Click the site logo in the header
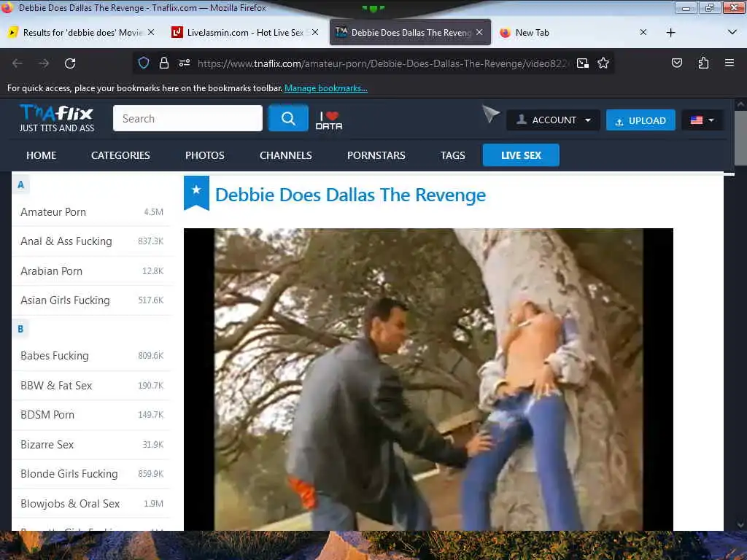Image resolution: width=747 pixels, height=560 pixels. tap(57, 118)
